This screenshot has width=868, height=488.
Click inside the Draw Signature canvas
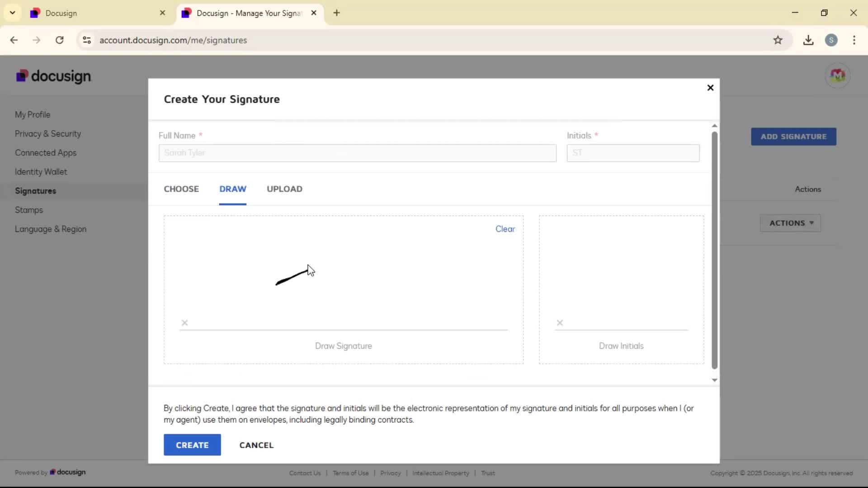click(x=344, y=290)
